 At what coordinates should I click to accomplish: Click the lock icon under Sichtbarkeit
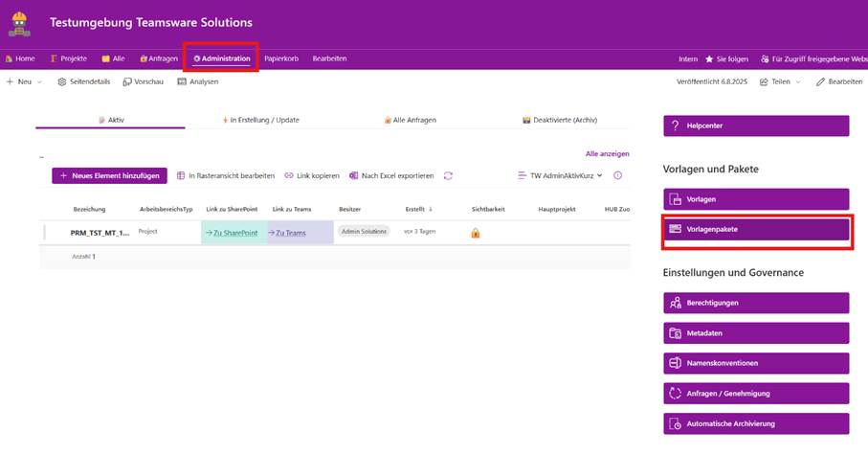coord(475,233)
